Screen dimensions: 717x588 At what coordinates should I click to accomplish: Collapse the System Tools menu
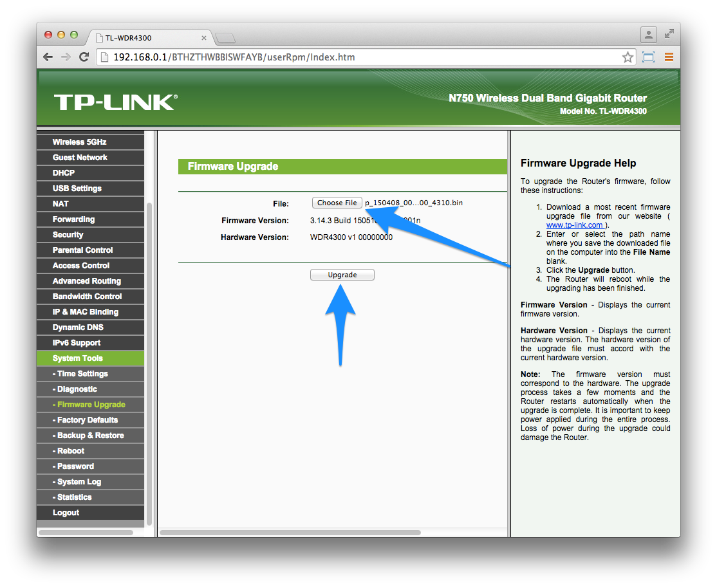click(91, 358)
